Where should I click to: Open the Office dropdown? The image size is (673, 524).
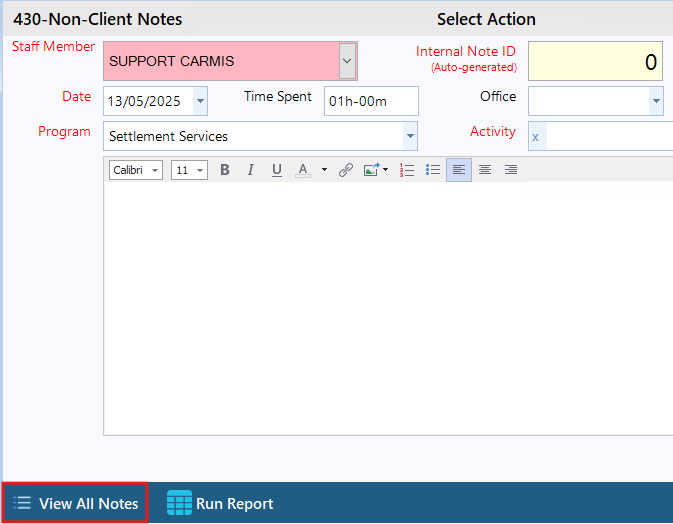656,101
